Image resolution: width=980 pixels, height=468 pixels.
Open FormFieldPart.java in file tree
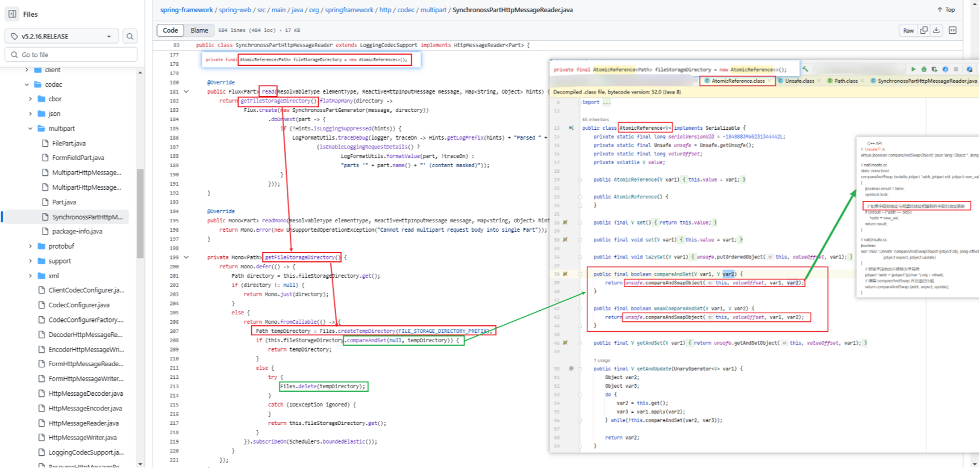78,158
